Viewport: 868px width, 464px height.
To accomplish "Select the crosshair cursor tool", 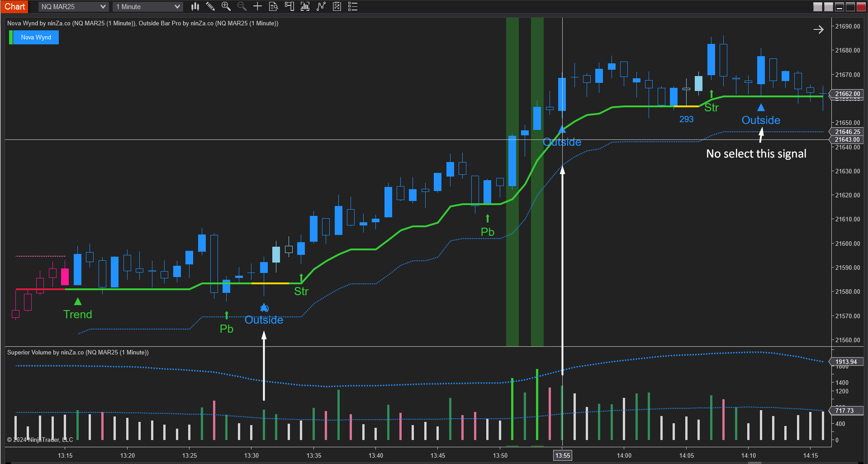I will pyautogui.click(x=257, y=6).
